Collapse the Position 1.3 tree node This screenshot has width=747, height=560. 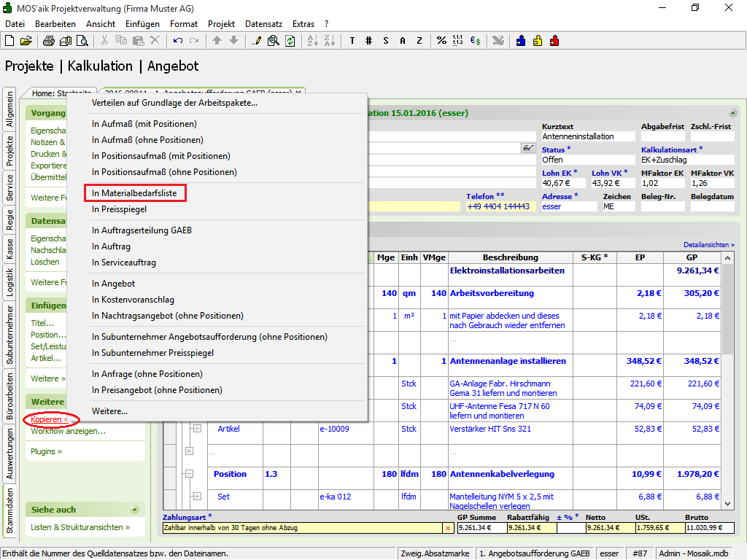point(190,474)
